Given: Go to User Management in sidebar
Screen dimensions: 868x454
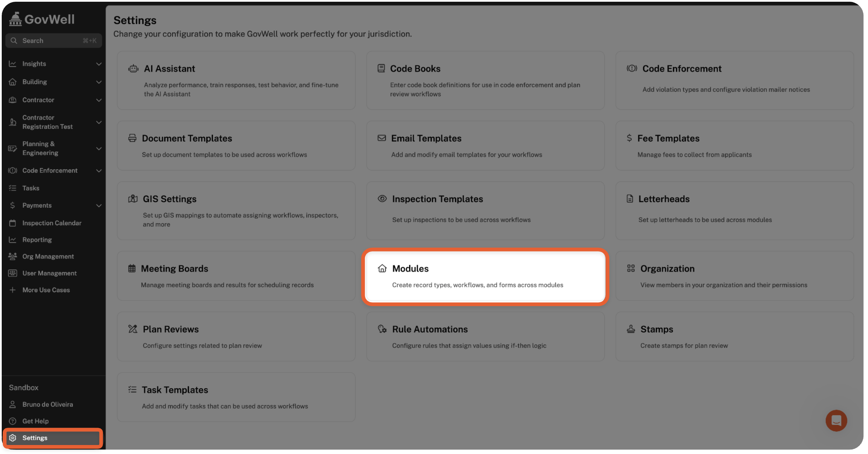Looking at the screenshot, I should pos(50,273).
